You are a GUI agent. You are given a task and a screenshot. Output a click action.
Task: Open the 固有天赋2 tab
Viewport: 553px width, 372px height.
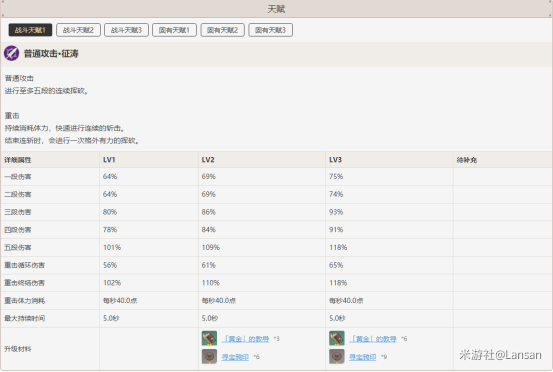pos(223,30)
